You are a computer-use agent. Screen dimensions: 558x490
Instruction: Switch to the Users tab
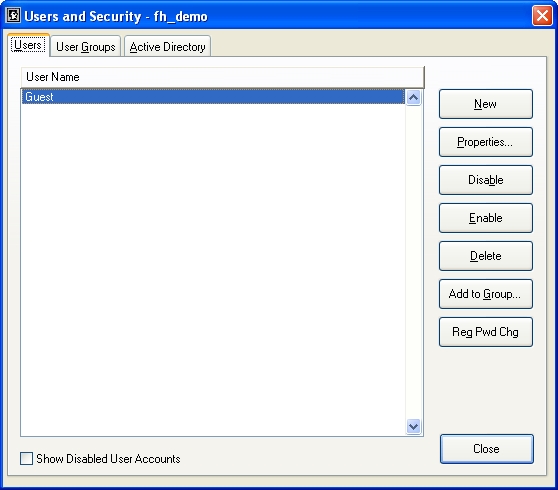click(28, 45)
